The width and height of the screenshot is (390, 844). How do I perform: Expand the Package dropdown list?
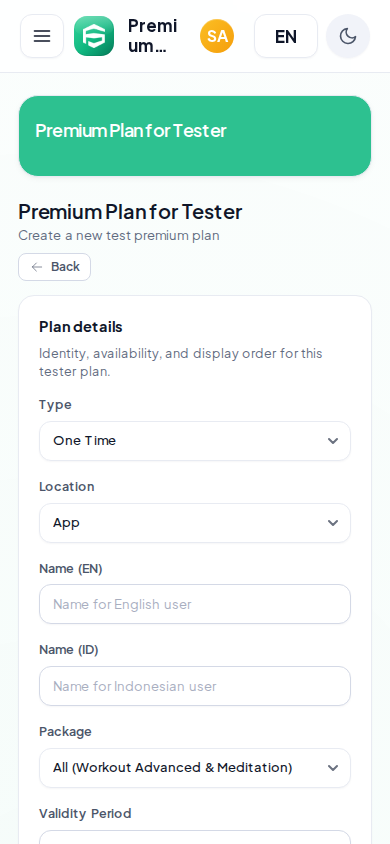point(195,768)
